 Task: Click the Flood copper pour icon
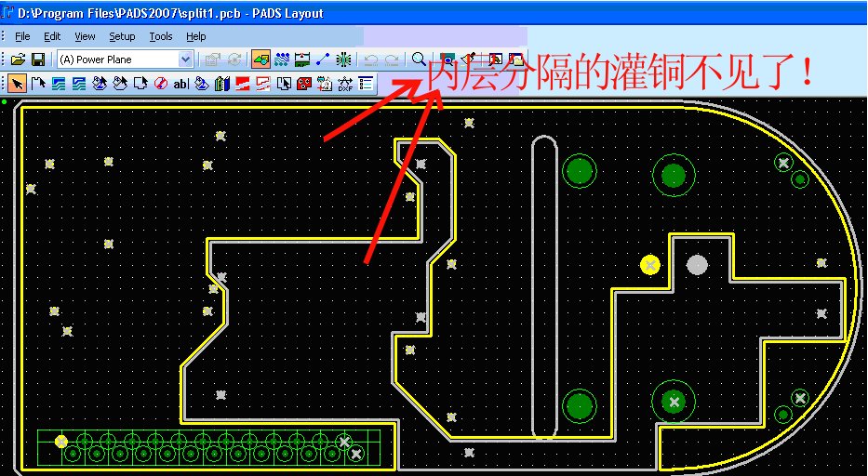[x=202, y=84]
